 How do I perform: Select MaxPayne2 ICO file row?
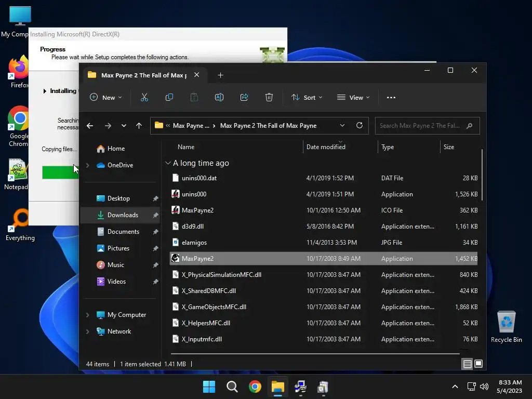pyautogui.click(x=323, y=210)
